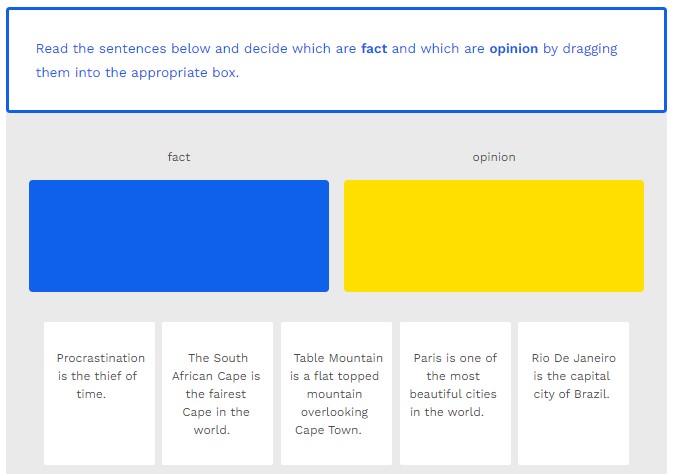673x474 pixels.
Task: Click 'them into the appropriate box.' instruction line
Action: (x=138, y=72)
